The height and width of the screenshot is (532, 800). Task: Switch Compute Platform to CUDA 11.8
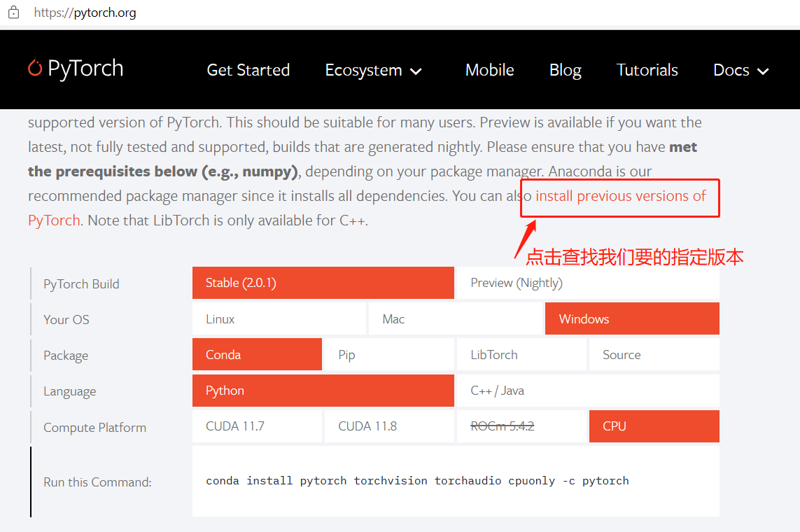(389, 426)
